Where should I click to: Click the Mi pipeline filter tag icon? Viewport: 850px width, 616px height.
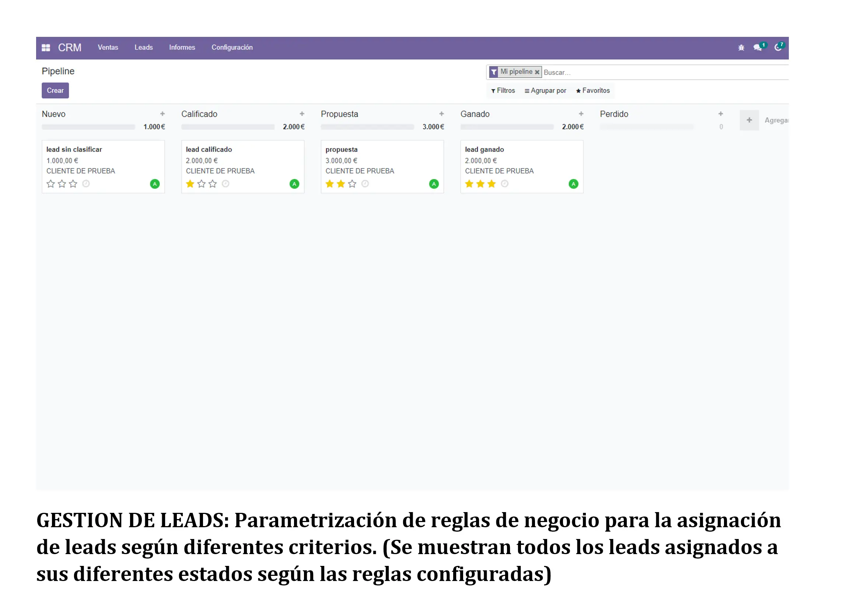[494, 72]
